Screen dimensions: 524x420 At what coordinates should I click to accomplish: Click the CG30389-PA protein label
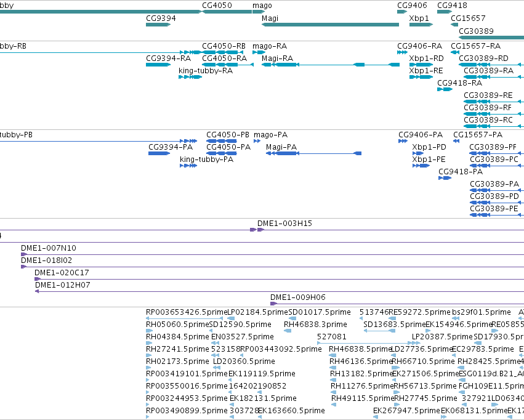[494, 184]
